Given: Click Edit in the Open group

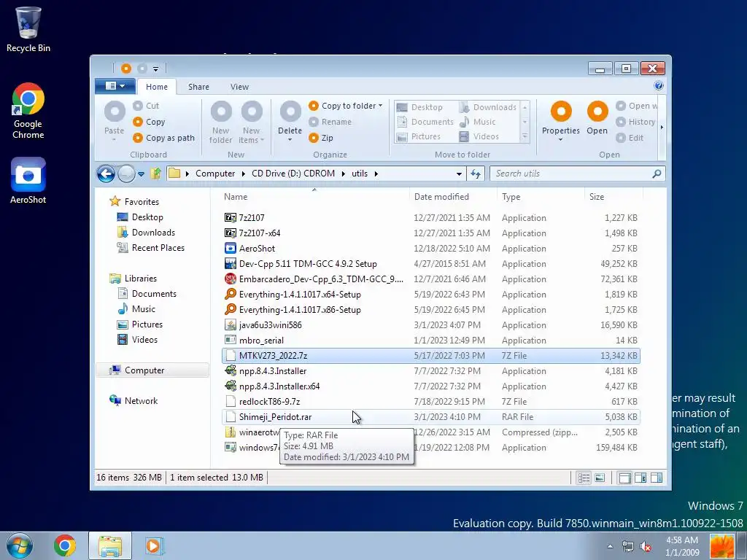Looking at the screenshot, I should tap(630, 138).
